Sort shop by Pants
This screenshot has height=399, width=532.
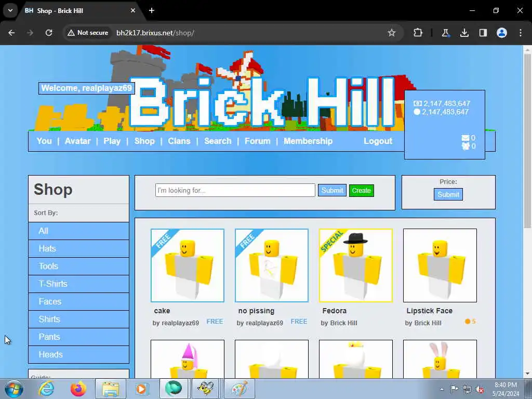click(x=79, y=337)
